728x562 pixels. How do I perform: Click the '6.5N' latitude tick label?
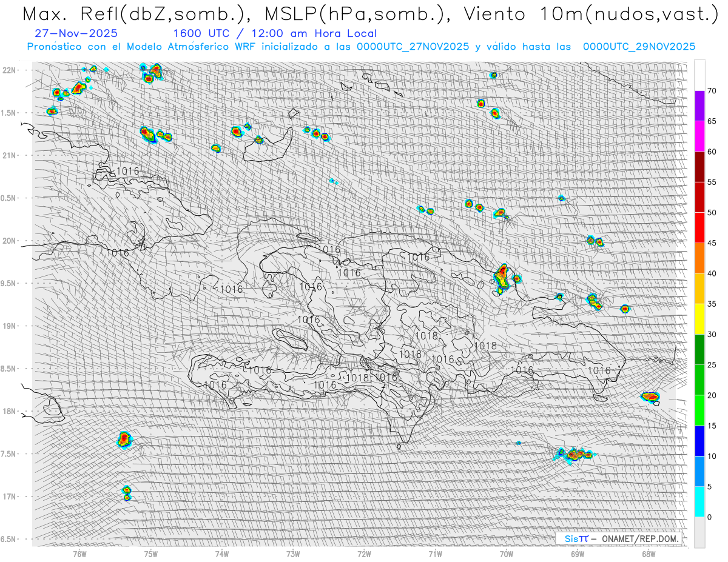point(9,539)
